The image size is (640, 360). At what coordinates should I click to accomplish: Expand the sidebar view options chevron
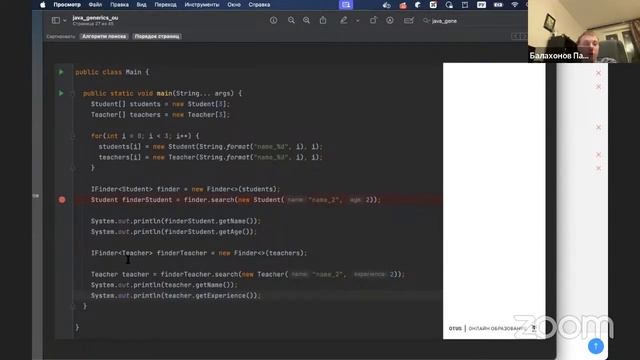coord(65,20)
